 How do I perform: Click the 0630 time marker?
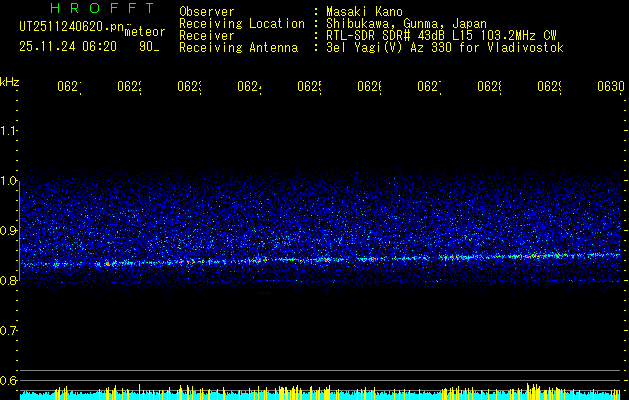pyautogui.click(x=611, y=86)
